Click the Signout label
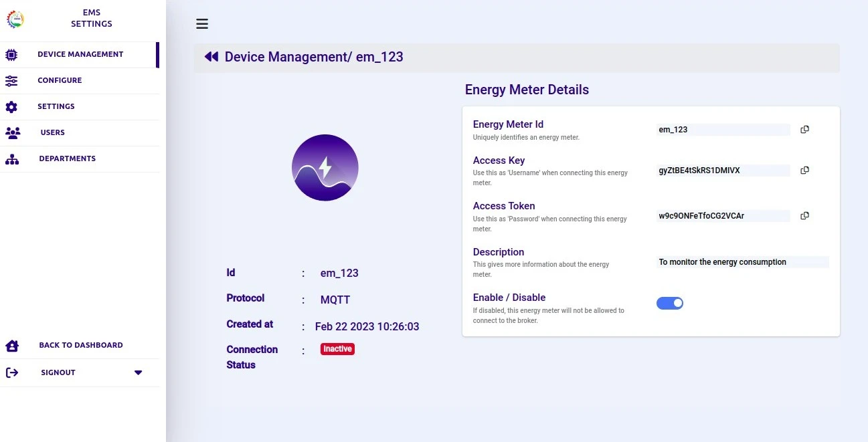868x442 pixels. click(x=58, y=372)
